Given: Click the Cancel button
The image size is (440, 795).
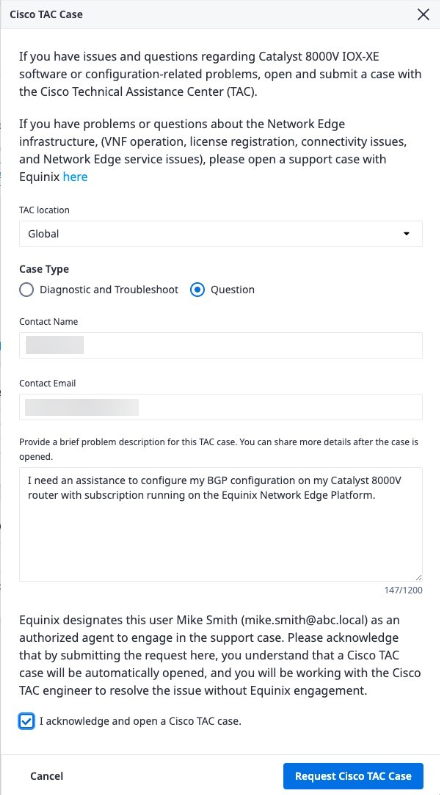Looking at the screenshot, I should tap(47, 776).
